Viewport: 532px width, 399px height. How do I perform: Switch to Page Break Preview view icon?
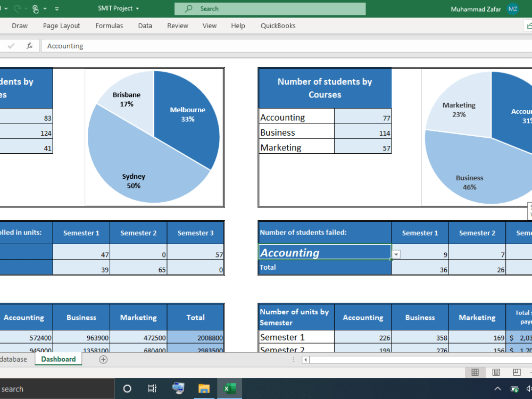516,372
